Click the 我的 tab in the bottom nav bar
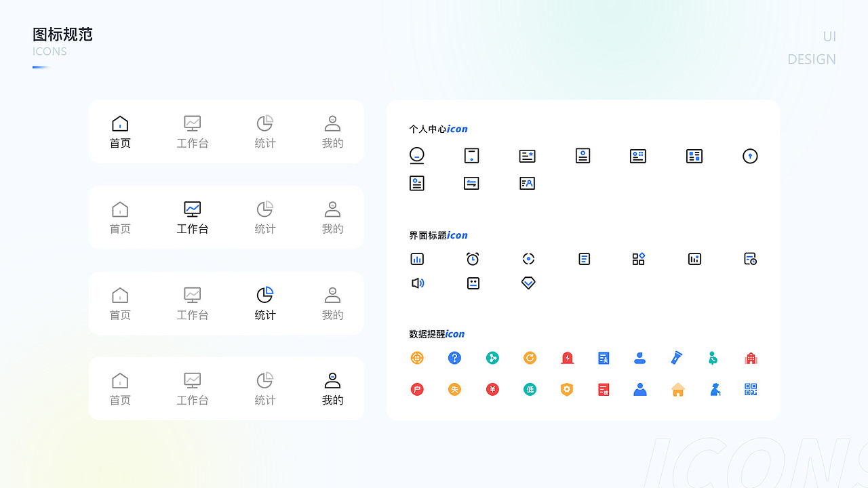The image size is (868, 488). coord(332,388)
